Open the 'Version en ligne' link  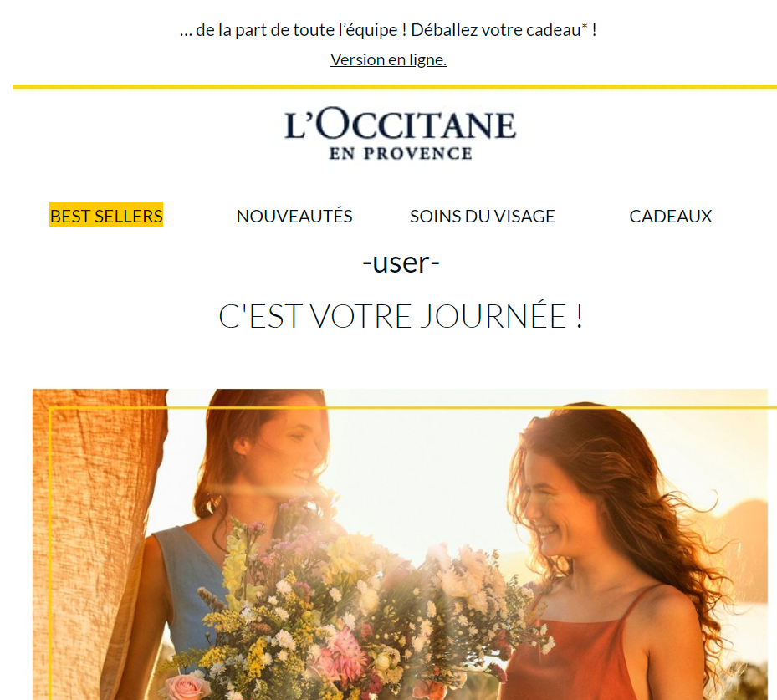[388, 59]
